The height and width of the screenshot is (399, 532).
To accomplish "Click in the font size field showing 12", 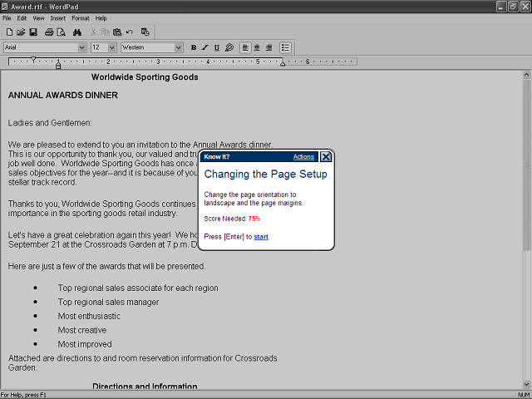I will point(100,47).
